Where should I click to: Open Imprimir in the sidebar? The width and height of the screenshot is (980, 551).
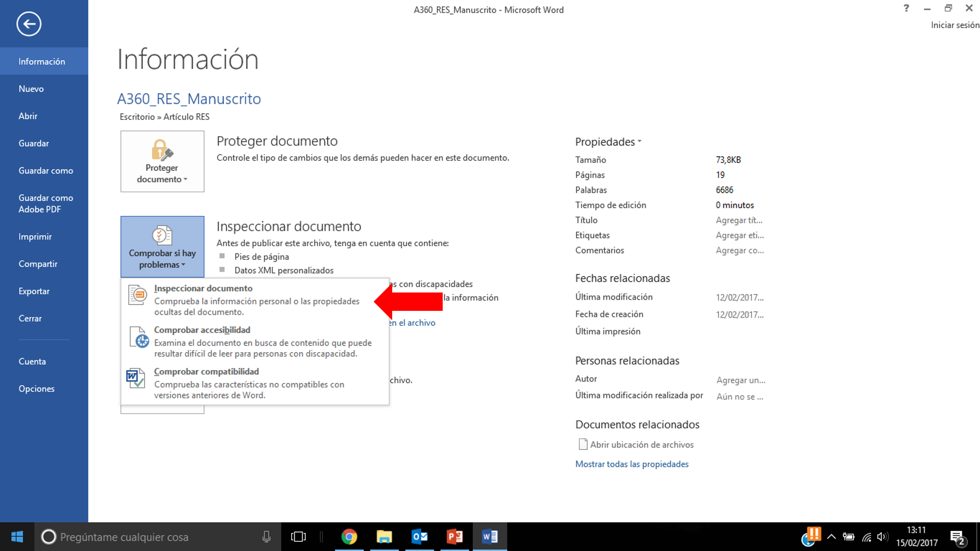pyautogui.click(x=44, y=236)
